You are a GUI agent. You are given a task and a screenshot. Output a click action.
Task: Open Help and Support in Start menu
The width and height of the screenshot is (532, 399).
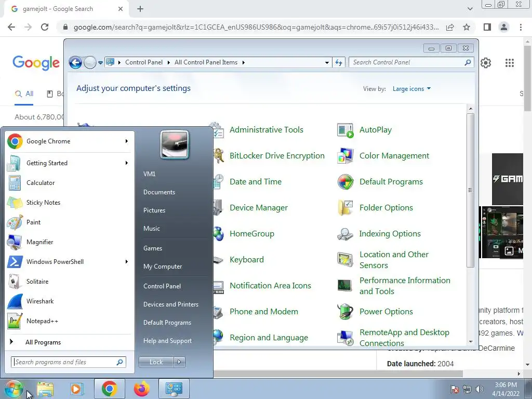(x=167, y=341)
